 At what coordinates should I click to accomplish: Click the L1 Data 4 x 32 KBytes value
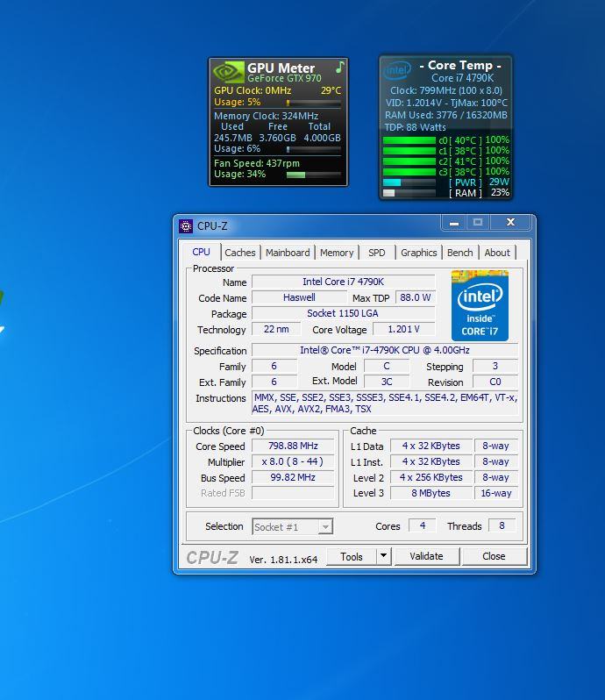(x=431, y=446)
